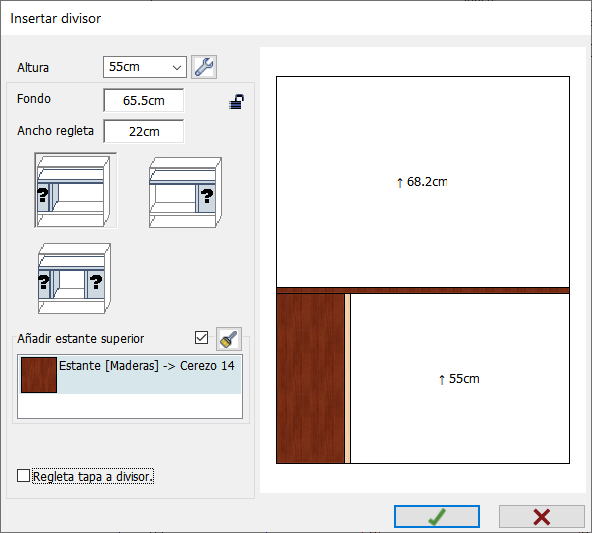
Task: Click the horizontal shelf strip in preview
Action: 423,291
